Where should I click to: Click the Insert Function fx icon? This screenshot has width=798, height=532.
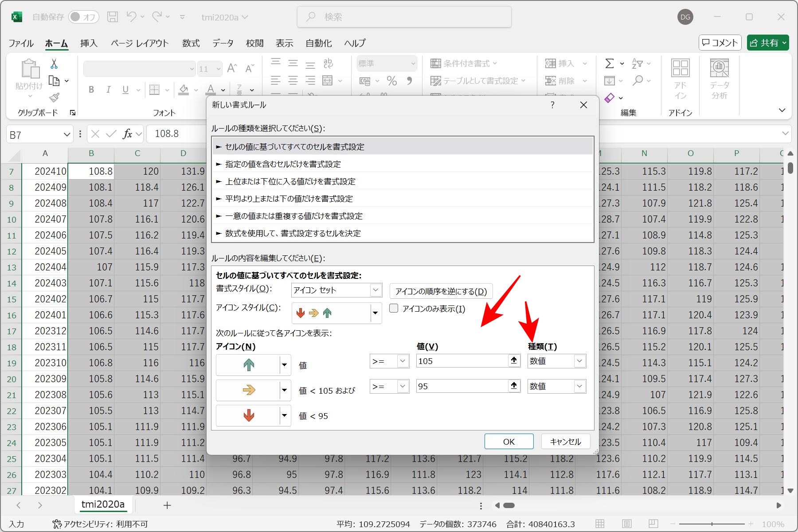127,134
